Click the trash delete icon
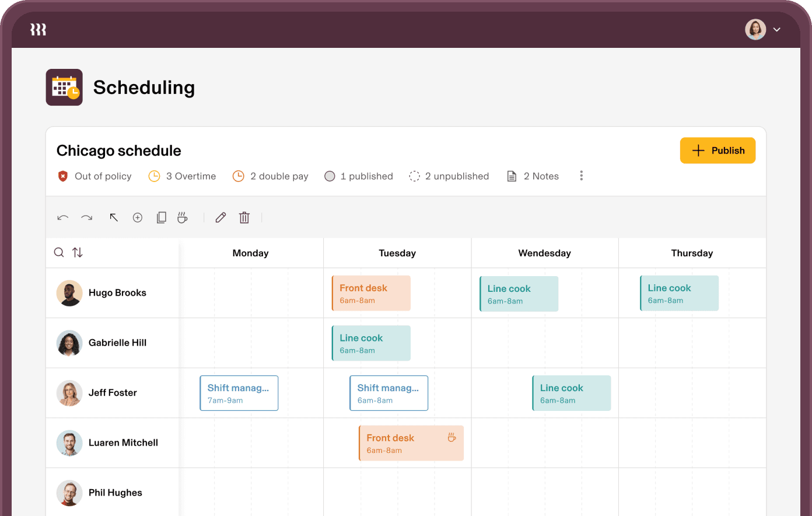The width and height of the screenshot is (812, 516). (244, 218)
